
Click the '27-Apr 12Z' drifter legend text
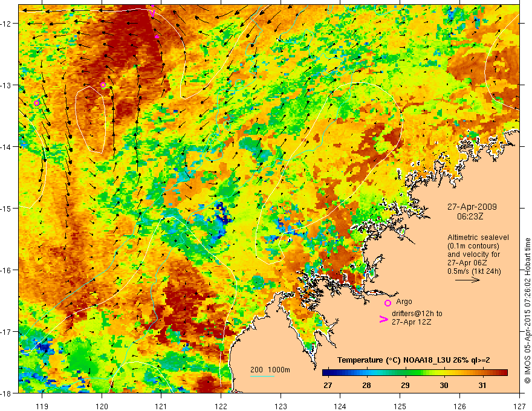pyautogui.click(x=412, y=322)
